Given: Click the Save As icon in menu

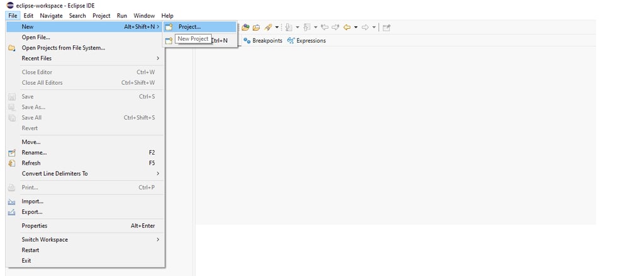Looking at the screenshot, I should pyautogui.click(x=12, y=108).
